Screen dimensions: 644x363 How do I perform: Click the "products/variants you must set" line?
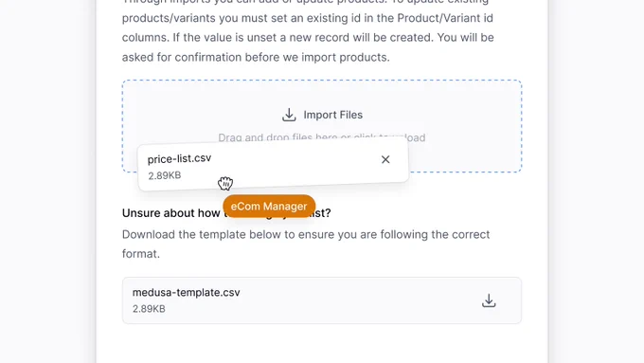(x=307, y=18)
